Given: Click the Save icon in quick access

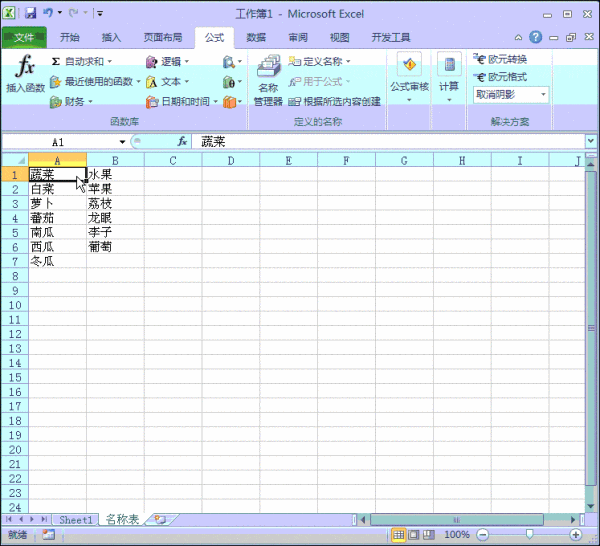Looking at the screenshot, I should (x=30, y=13).
